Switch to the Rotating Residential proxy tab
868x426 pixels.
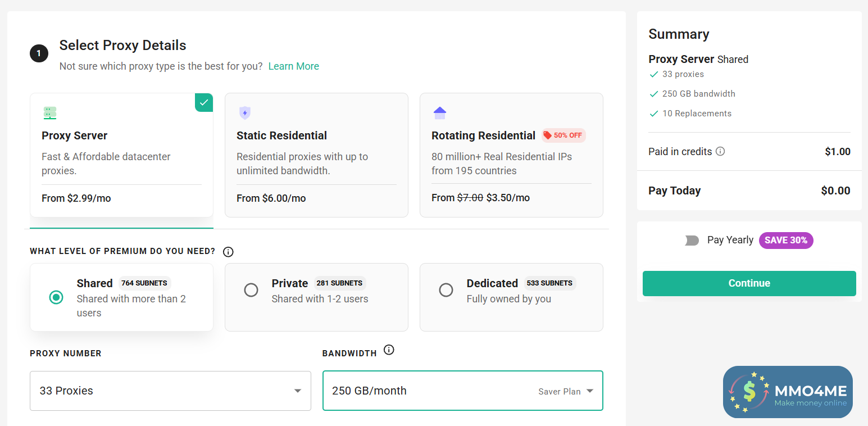click(x=511, y=155)
